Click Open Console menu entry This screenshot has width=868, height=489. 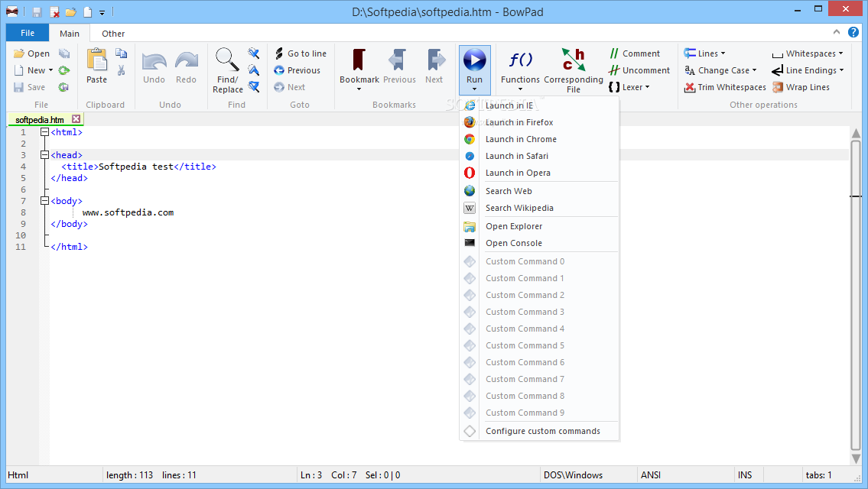pyautogui.click(x=538, y=243)
